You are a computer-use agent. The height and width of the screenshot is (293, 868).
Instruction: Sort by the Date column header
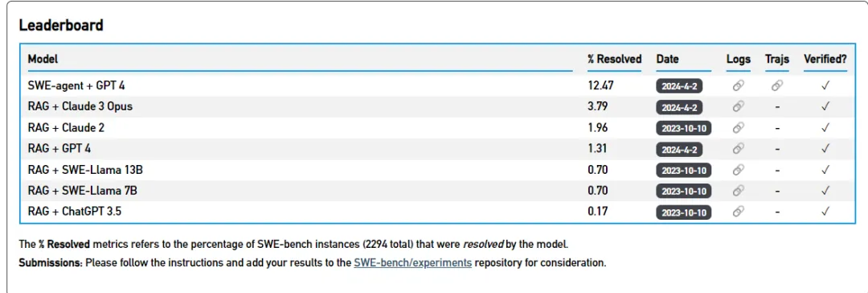(x=668, y=59)
